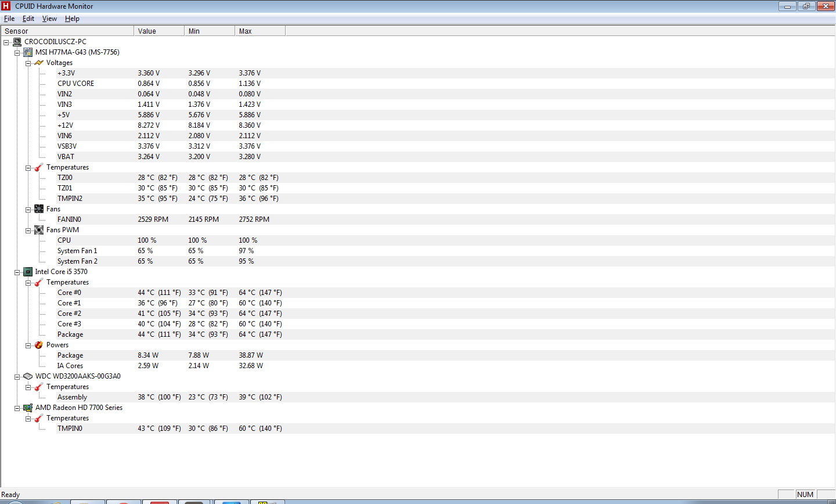The image size is (836, 504).
Task: Click the Min column header
Action: [x=210, y=31]
